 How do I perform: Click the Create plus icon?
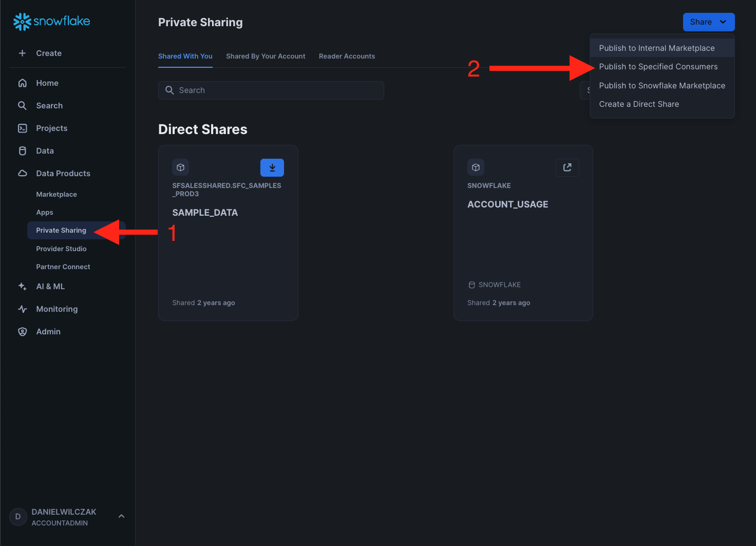point(22,53)
